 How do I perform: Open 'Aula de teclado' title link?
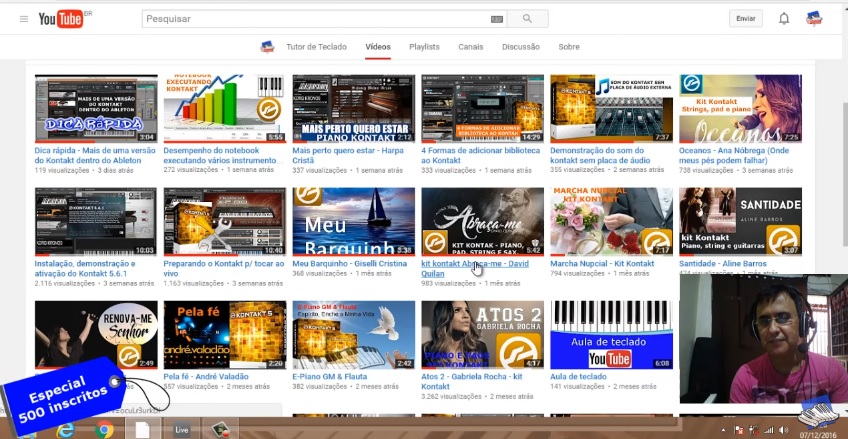pyautogui.click(x=578, y=377)
